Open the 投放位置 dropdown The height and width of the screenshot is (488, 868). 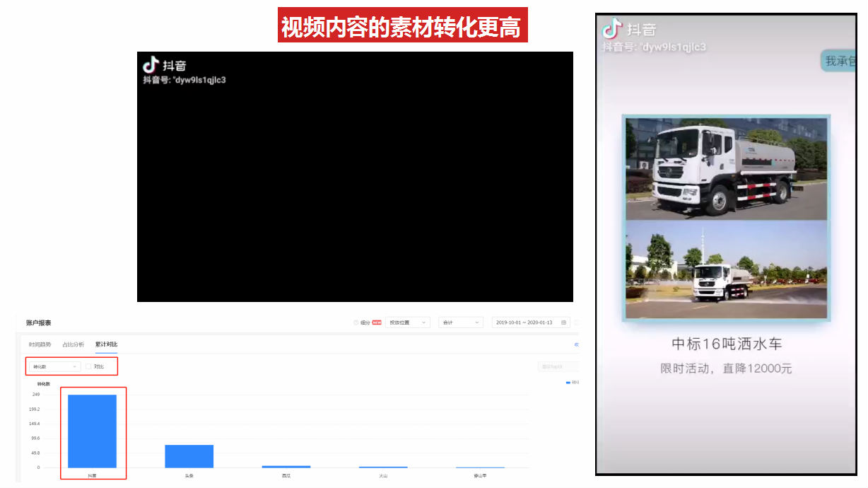coord(407,323)
